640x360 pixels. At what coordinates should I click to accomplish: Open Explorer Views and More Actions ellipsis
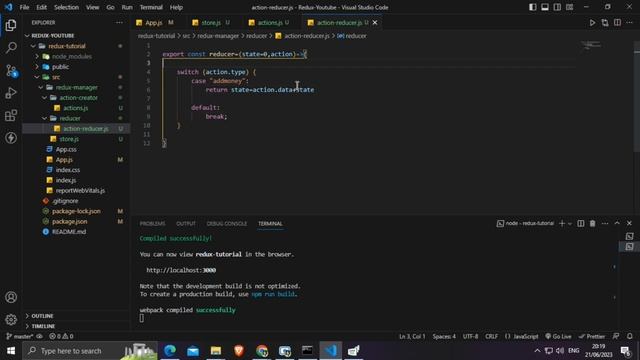[119, 22]
